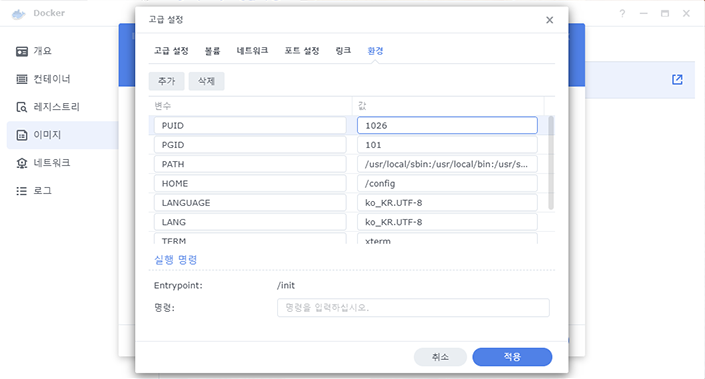Open the 개요 overview icon in sidebar

tap(22, 51)
